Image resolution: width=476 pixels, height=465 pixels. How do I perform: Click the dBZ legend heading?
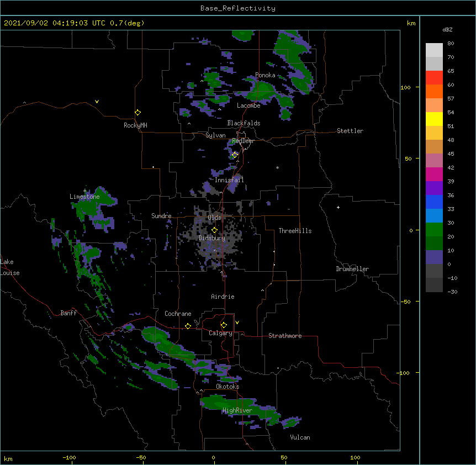(x=447, y=29)
